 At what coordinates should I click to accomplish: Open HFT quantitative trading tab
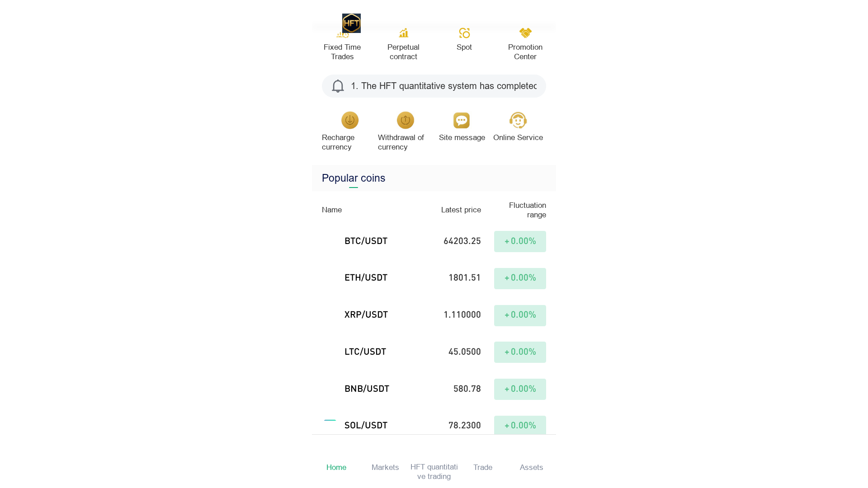click(x=434, y=471)
